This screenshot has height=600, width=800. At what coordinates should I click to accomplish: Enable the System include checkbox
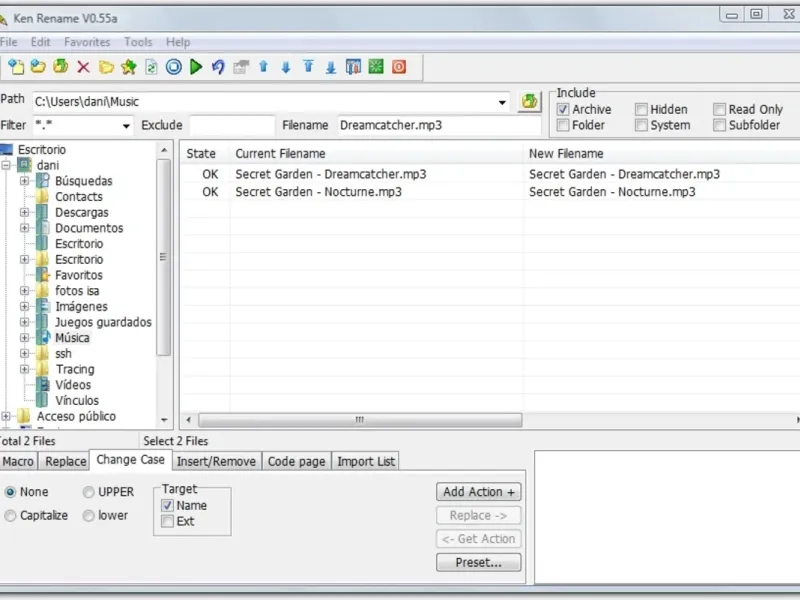tap(641, 125)
